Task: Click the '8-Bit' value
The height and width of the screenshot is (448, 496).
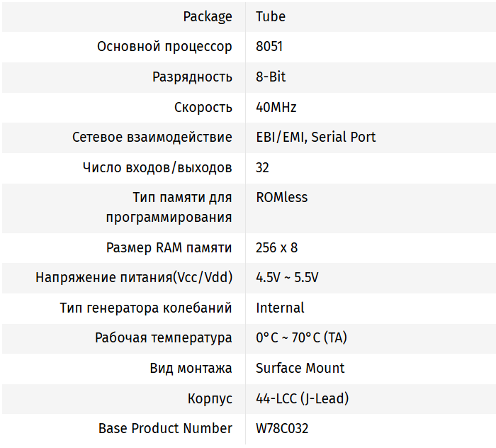Action: click(x=271, y=77)
